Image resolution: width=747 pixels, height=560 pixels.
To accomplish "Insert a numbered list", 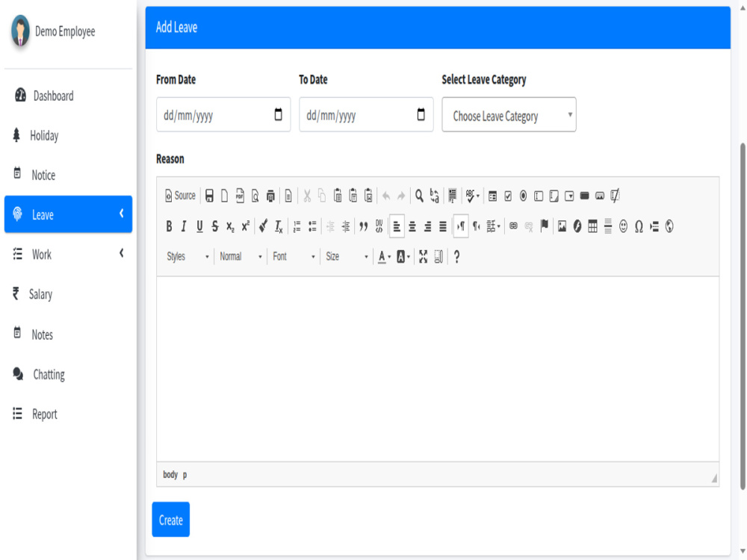I will point(297,227).
